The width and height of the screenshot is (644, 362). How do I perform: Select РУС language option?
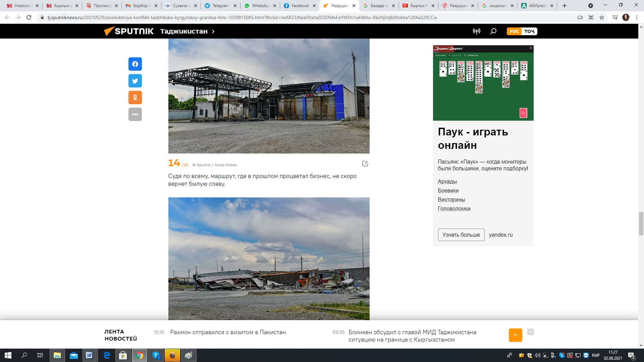tap(514, 31)
